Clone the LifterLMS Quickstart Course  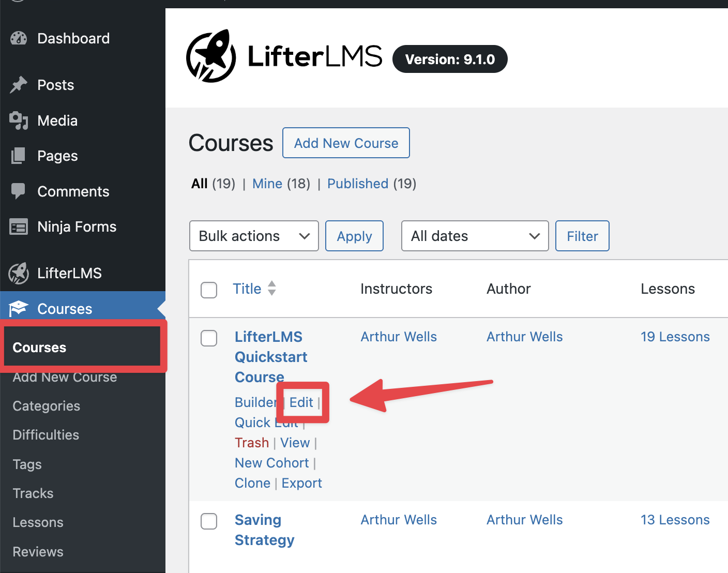click(x=252, y=483)
